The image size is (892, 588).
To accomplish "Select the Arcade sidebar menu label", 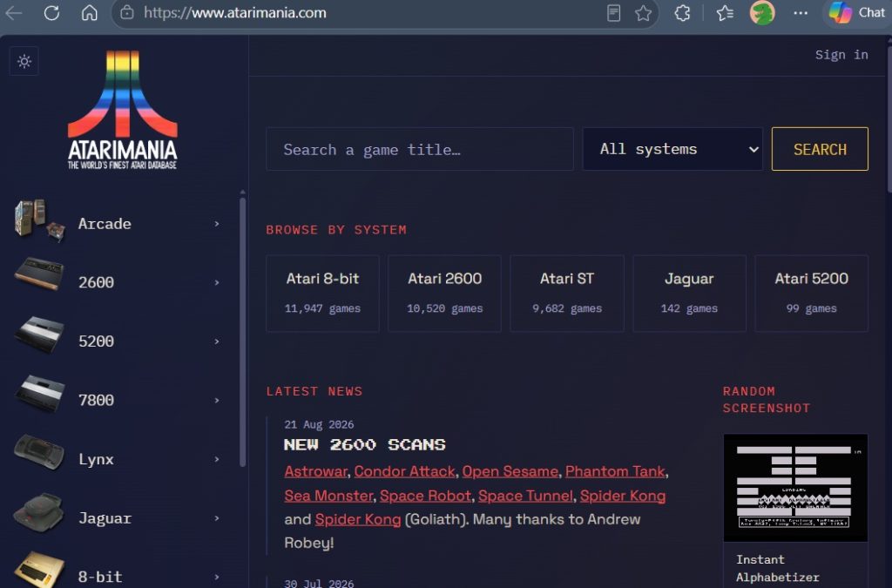I will [x=105, y=224].
